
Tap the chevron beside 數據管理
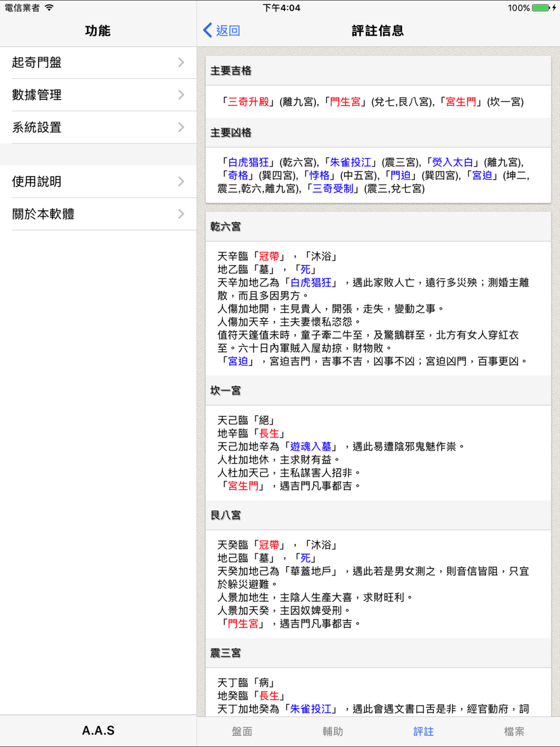pos(181,95)
